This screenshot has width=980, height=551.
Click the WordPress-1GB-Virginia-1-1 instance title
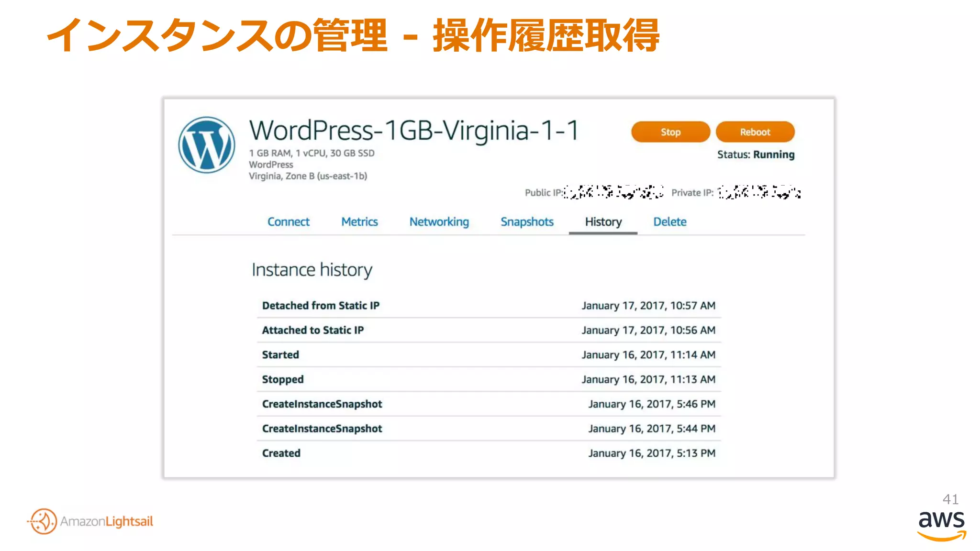click(x=414, y=131)
